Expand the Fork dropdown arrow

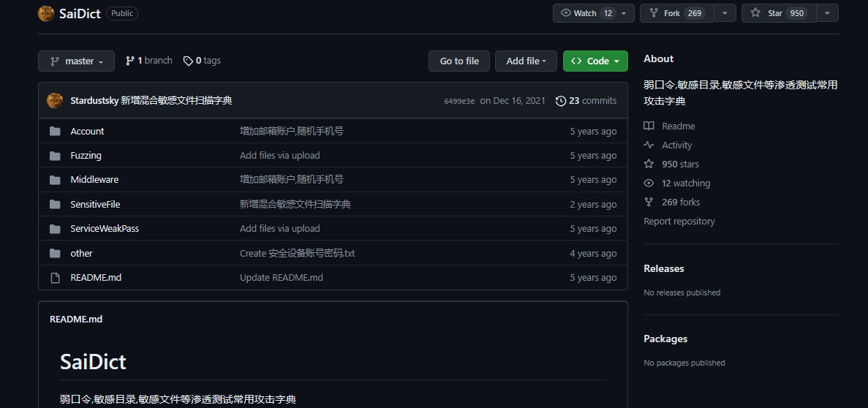(725, 13)
